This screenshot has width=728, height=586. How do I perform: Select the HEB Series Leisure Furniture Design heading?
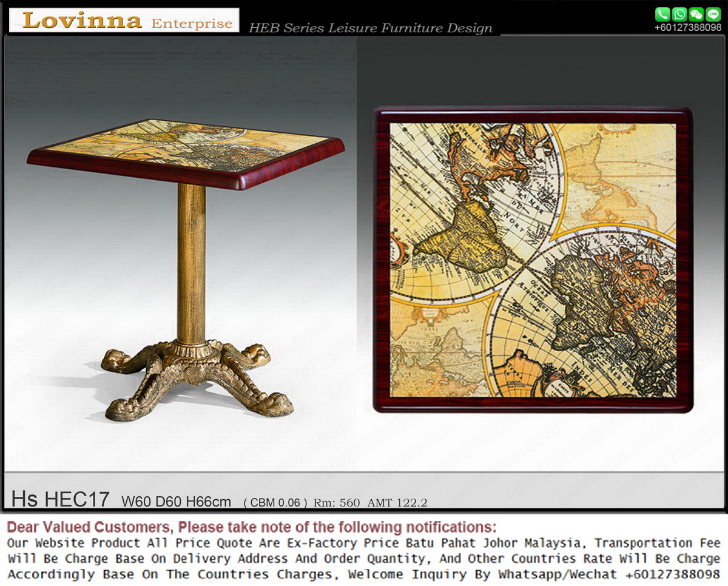[371, 28]
